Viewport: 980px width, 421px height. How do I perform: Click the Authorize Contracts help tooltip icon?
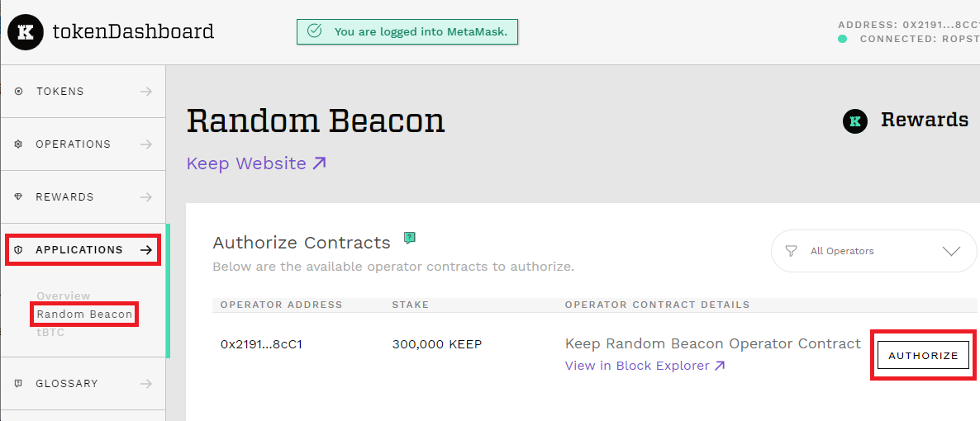410,238
